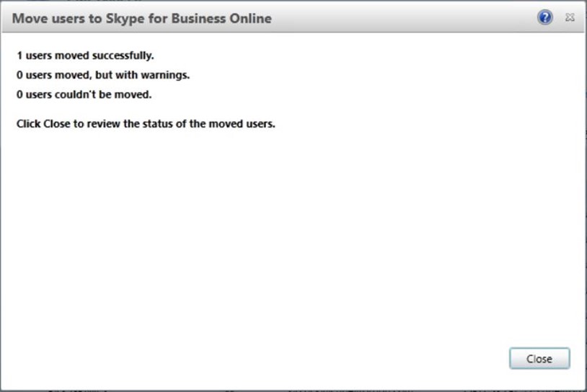Select the '0 users couldn't be moved' line
The width and height of the screenshot is (587, 392).
click(84, 94)
